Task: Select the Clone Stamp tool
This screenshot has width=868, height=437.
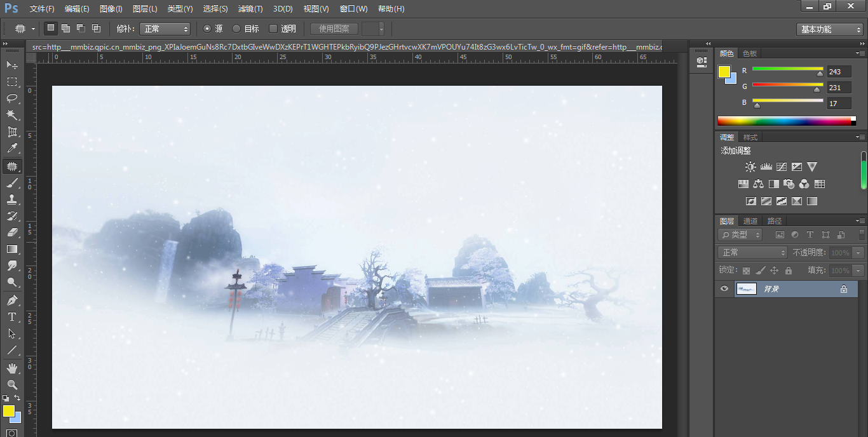Action: pyautogui.click(x=12, y=199)
